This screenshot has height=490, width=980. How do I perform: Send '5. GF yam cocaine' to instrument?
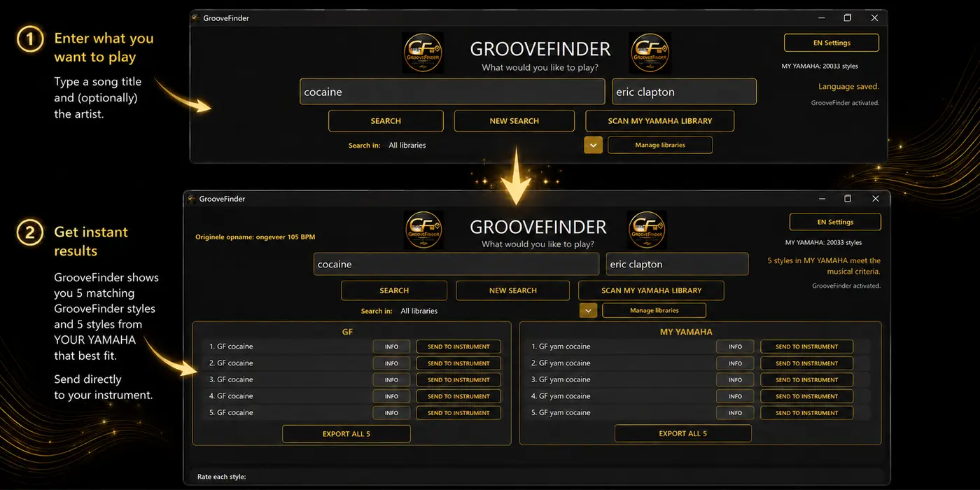coord(806,413)
